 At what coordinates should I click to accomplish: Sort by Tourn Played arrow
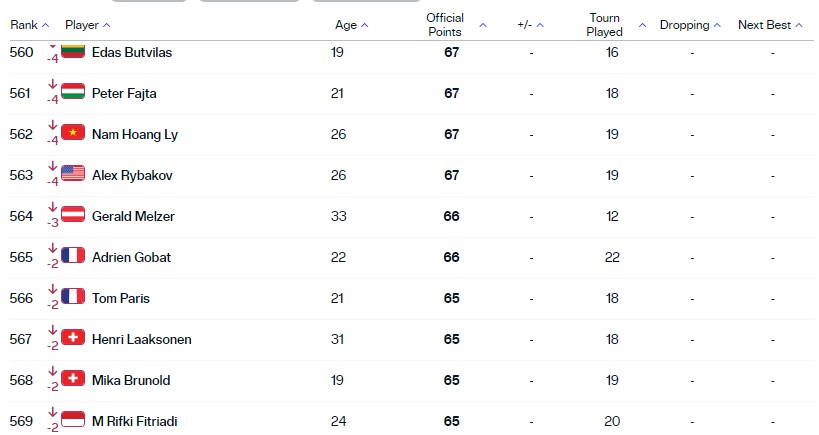[x=642, y=25]
